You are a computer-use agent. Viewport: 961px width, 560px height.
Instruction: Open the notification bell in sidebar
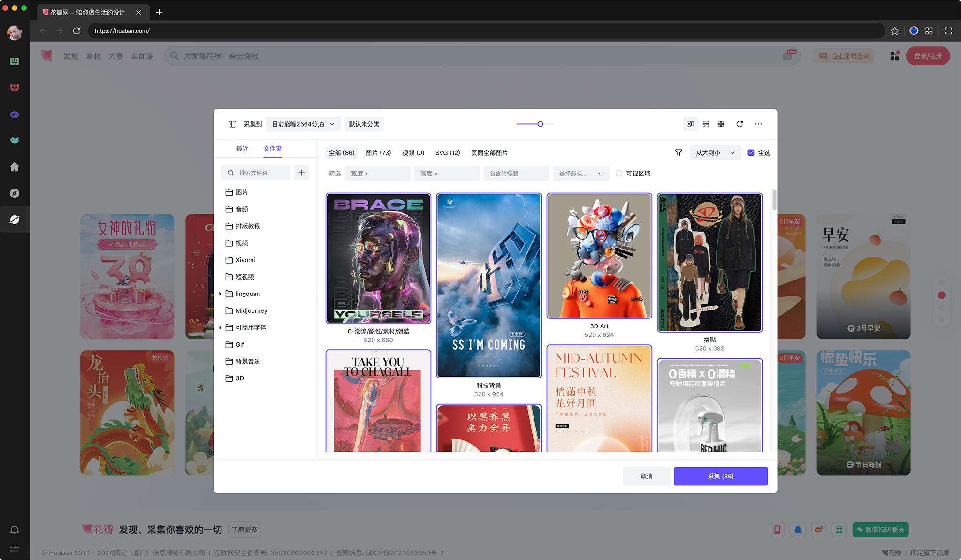[x=15, y=530]
